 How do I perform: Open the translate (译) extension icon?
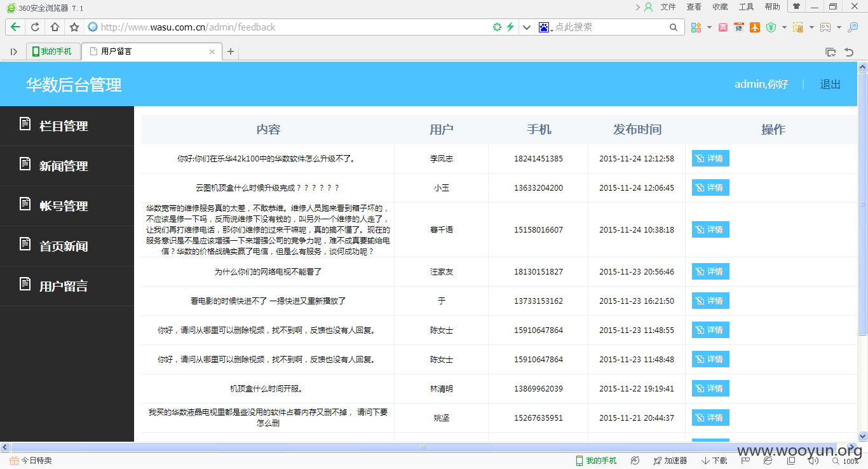(738, 27)
